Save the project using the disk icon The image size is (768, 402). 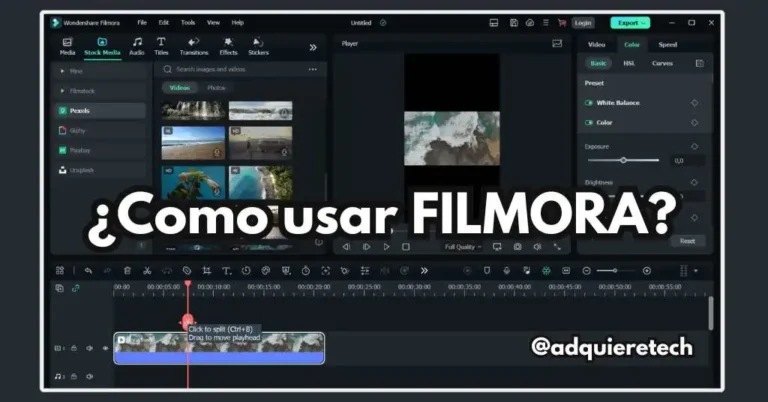coord(514,23)
